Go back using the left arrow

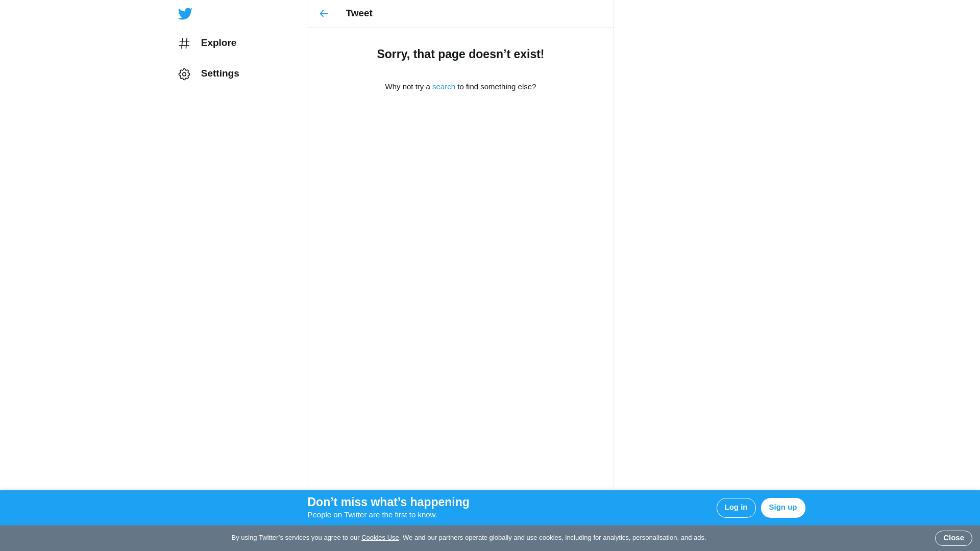click(324, 14)
